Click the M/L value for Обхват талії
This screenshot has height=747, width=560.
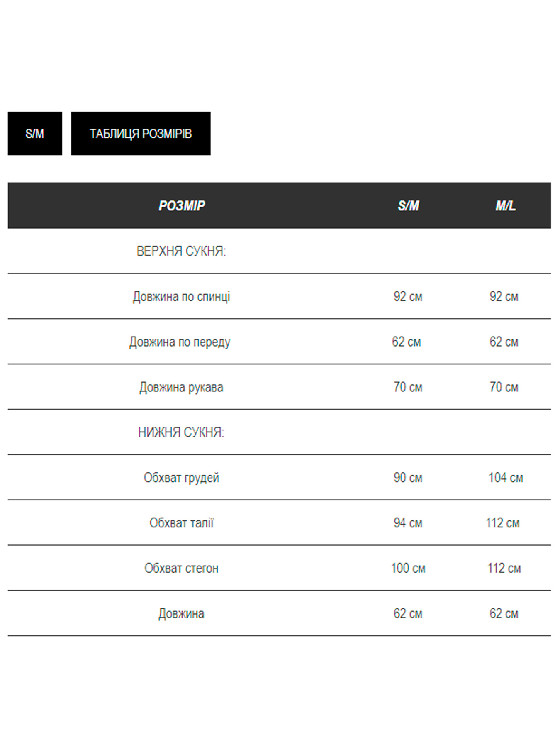click(503, 523)
